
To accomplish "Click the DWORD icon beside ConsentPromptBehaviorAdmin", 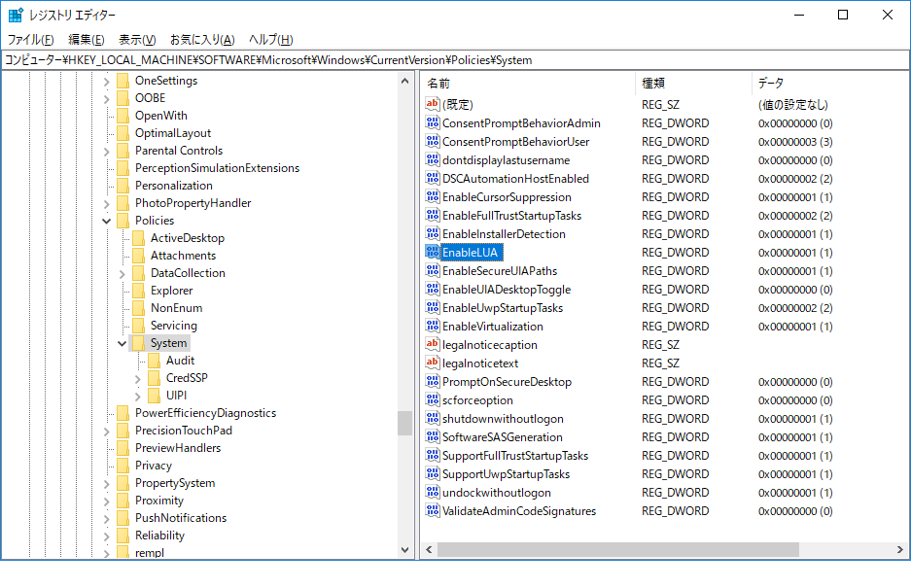I will tap(433, 122).
